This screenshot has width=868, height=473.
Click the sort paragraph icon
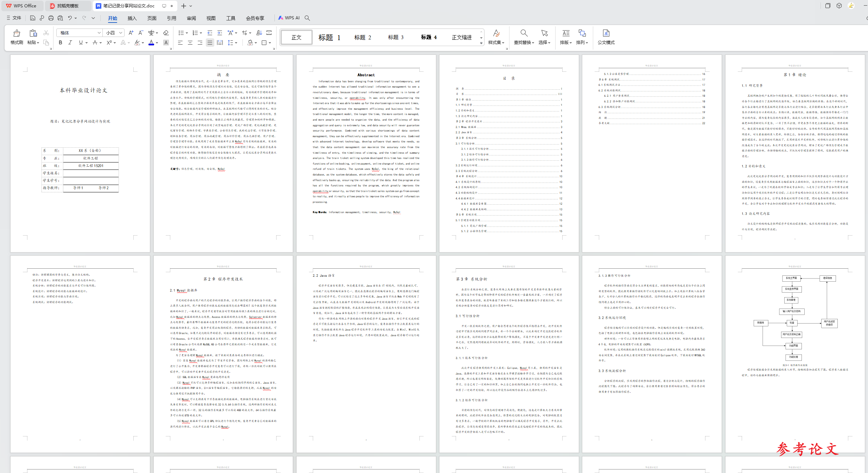(259, 33)
